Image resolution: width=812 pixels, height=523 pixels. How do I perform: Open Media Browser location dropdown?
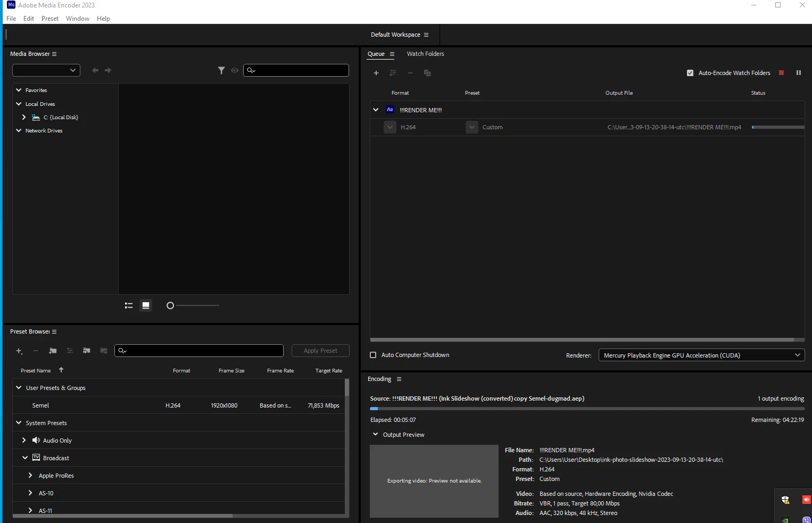pos(46,70)
